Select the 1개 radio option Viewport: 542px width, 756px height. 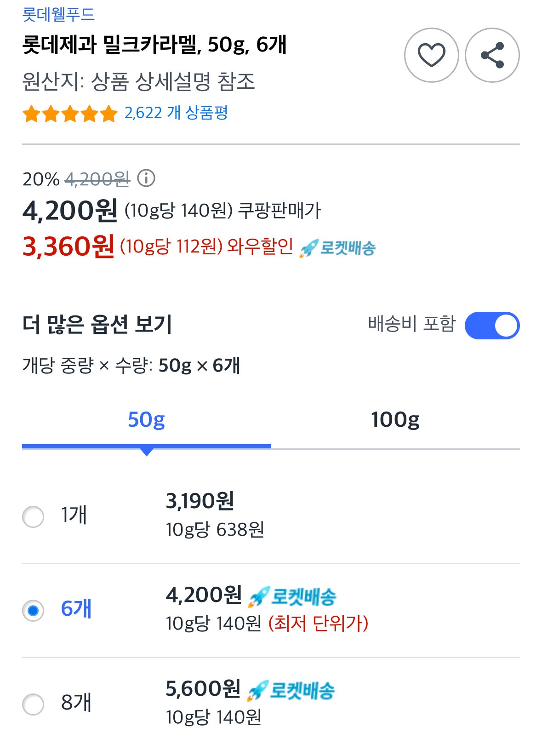[33, 517]
